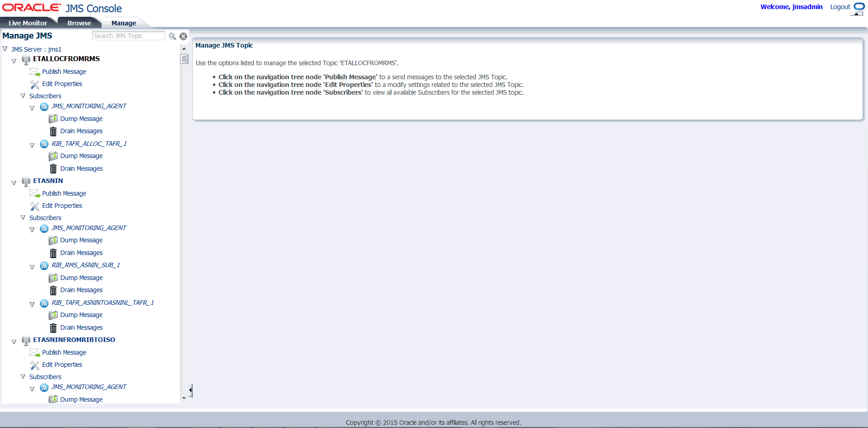Click the tree panel scrollbar thumb

[184, 59]
